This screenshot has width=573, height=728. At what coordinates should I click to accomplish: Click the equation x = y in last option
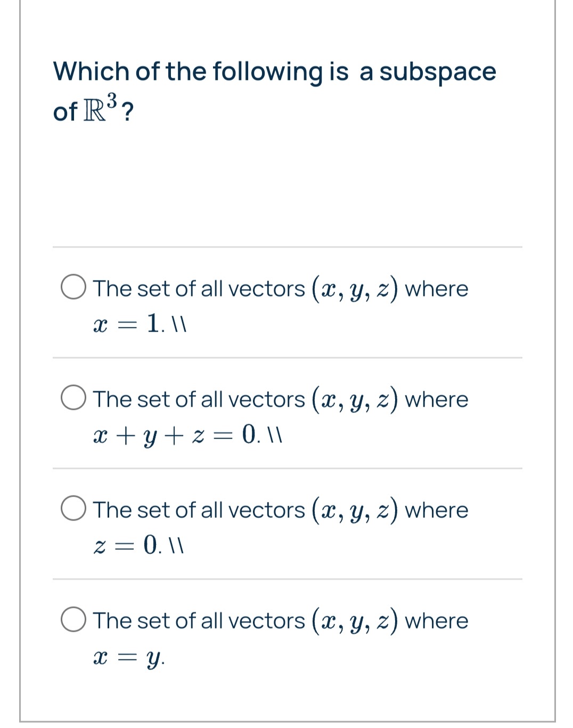tap(128, 658)
